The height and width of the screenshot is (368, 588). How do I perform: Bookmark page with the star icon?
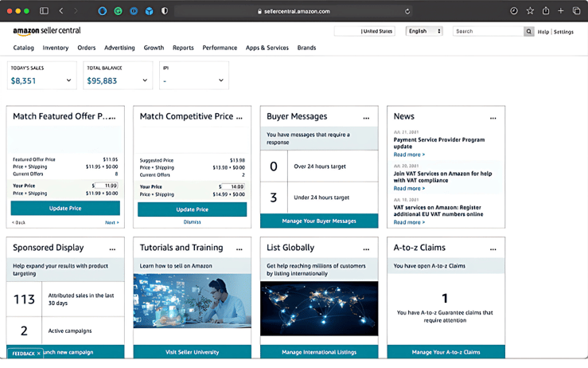tap(530, 11)
